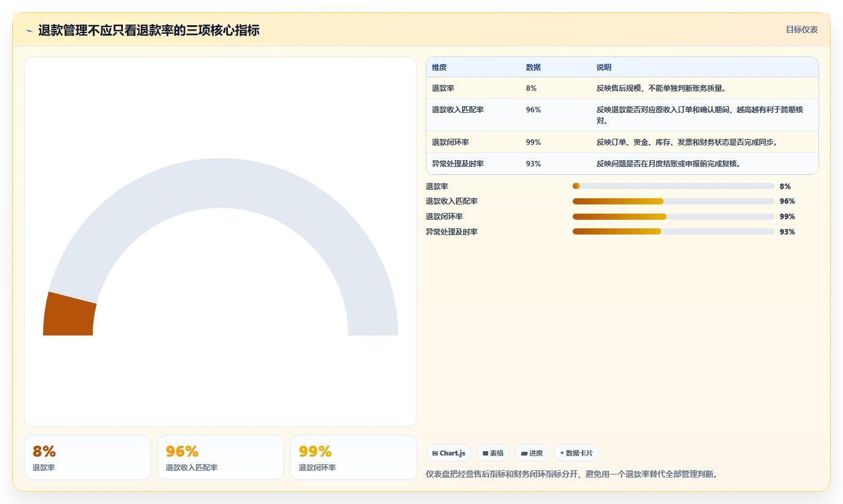Click the 96% 退款收入匹配率 data card
The image size is (843, 504).
(221, 457)
